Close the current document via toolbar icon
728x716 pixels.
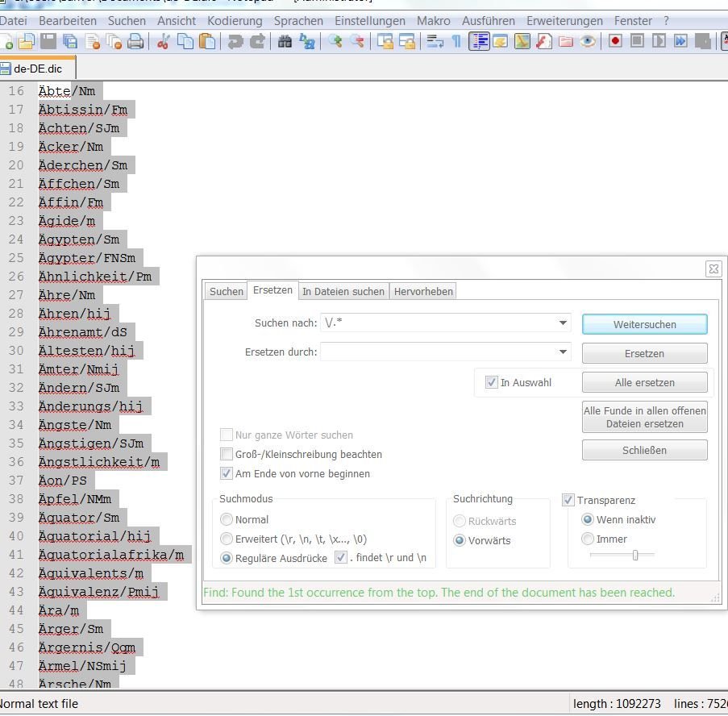click(x=93, y=42)
